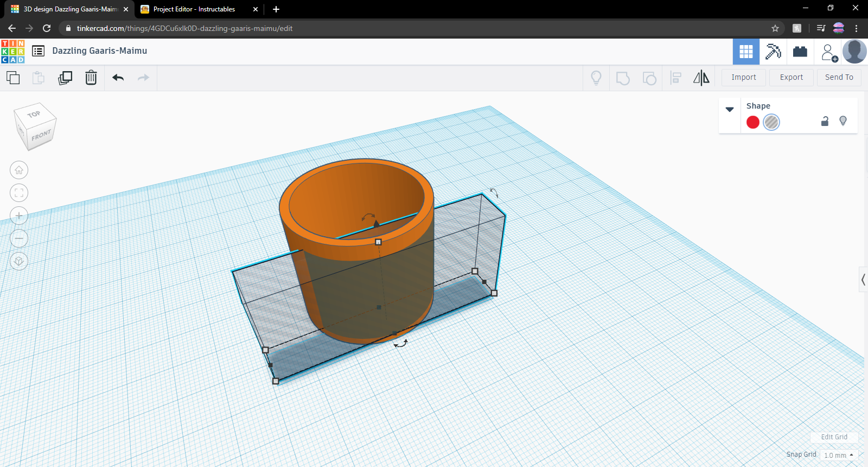The image size is (868, 467).
Task: Click the top height handle of the box
Action: pyautogui.click(x=378, y=242)
